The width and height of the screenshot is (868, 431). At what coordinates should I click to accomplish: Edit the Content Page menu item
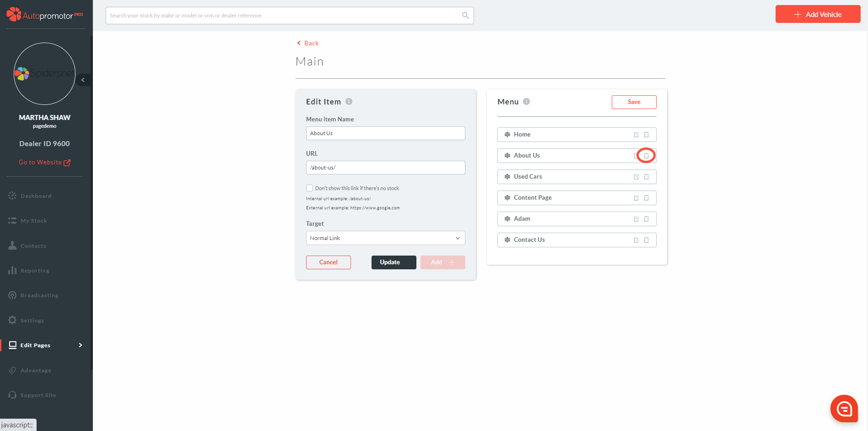[x=636, y=198]
